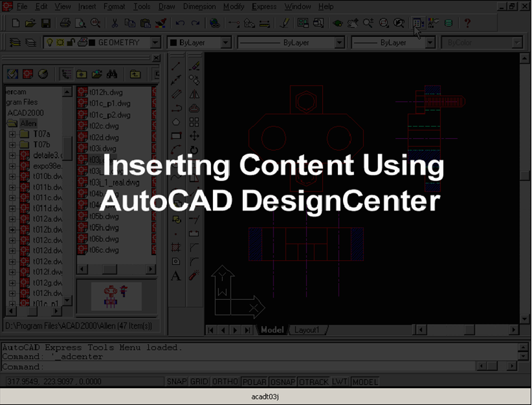Open the ByLayer color dropdown

[x=225, y=43]
